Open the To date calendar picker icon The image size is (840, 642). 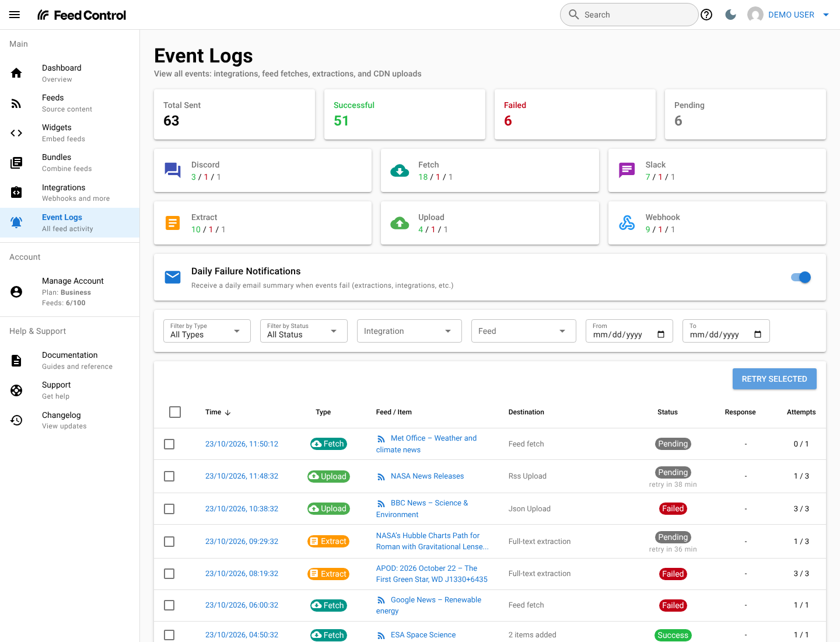coord(758,334)
